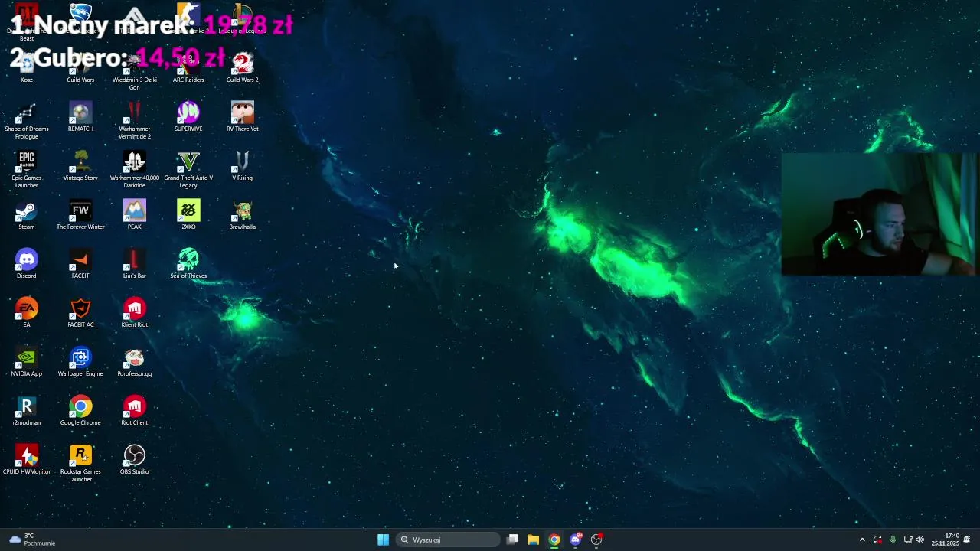Open Steam desktop shortcut
Screen dimensions: 980x551
[x=27, y=214]
